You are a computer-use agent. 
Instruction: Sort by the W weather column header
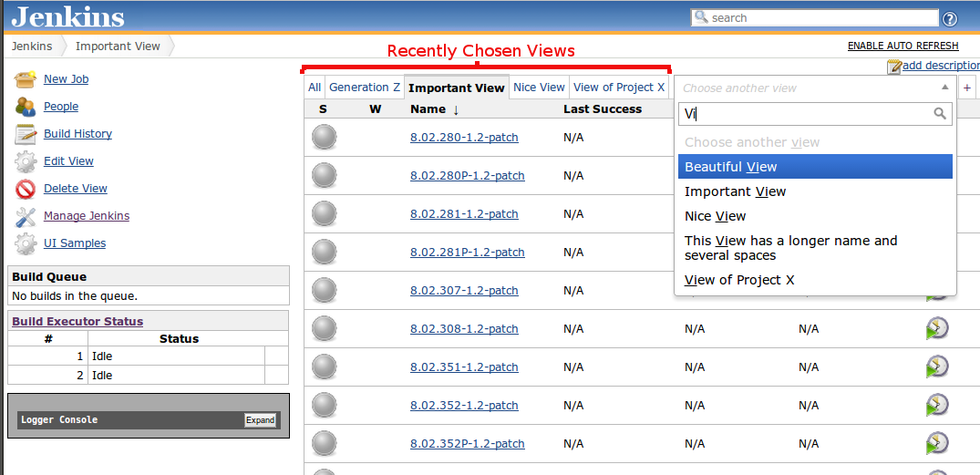coord(375,109)
